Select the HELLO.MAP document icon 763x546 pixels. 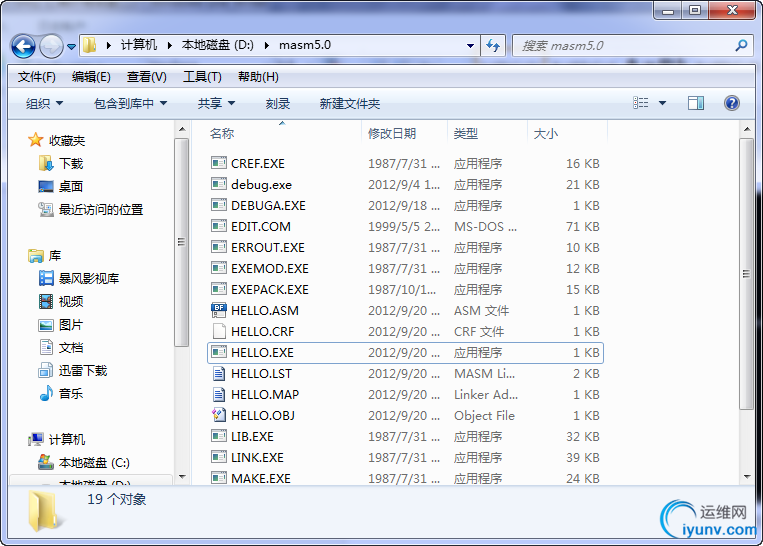pos(219,394)
